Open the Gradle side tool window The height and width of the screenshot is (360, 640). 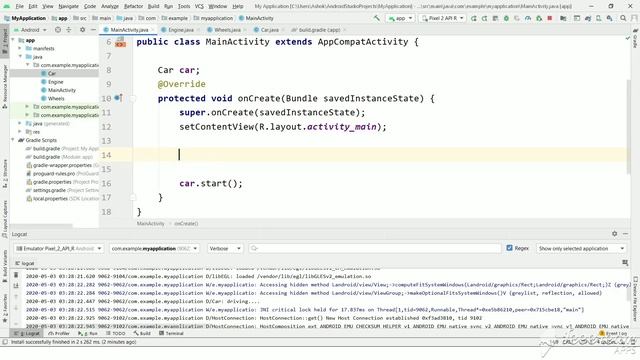[x=636, y=38]
